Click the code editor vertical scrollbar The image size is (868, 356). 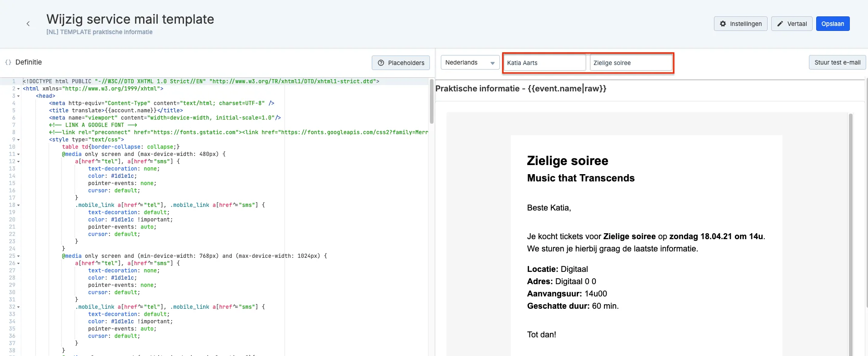[x=432, y=101]
